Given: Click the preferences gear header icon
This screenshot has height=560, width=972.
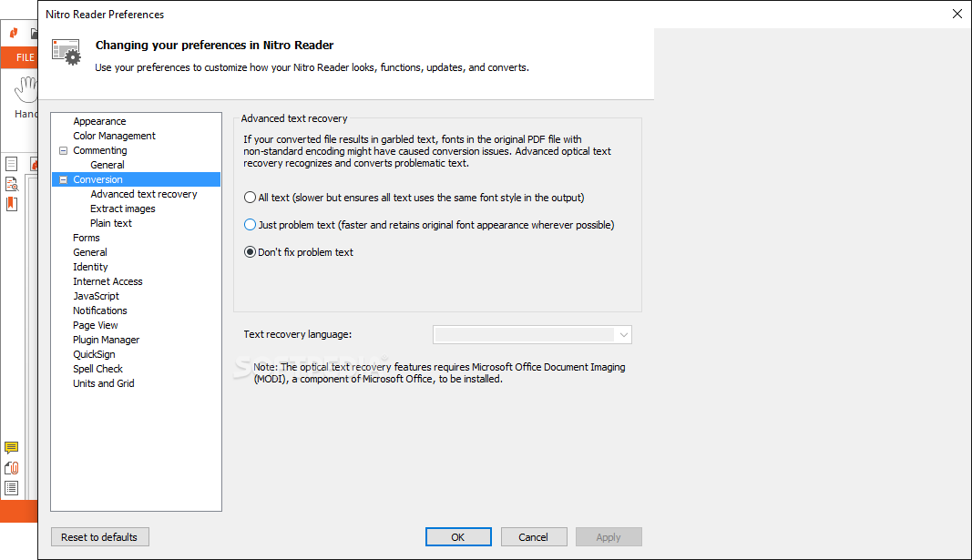Looking at the screenshot, I should (67, 53).
